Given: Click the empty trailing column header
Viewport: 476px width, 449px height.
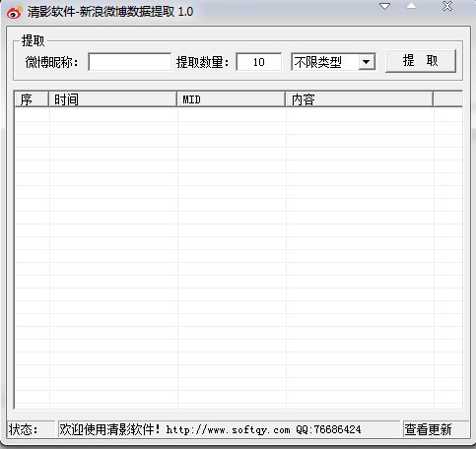Looking at the screenshot, I should pos(447,99).
